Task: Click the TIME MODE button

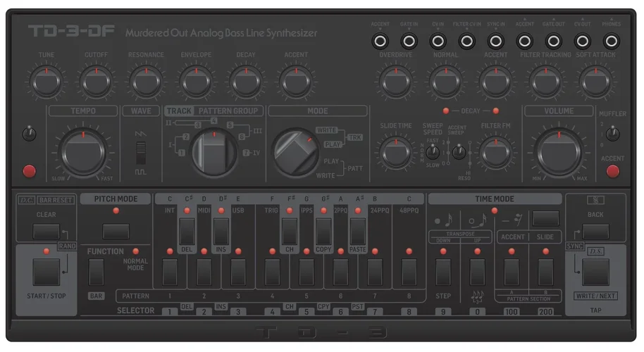Action: (x=545, y=219)
